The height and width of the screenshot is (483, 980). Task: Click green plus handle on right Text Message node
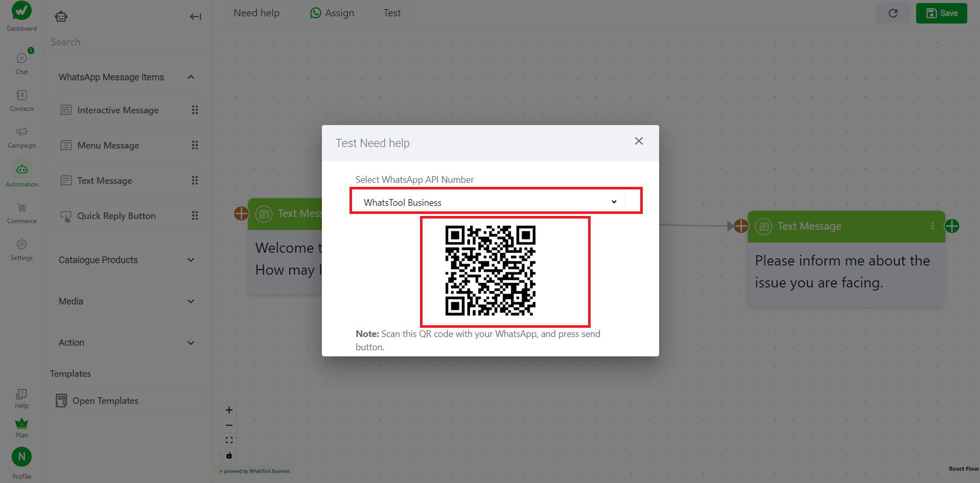952,226
